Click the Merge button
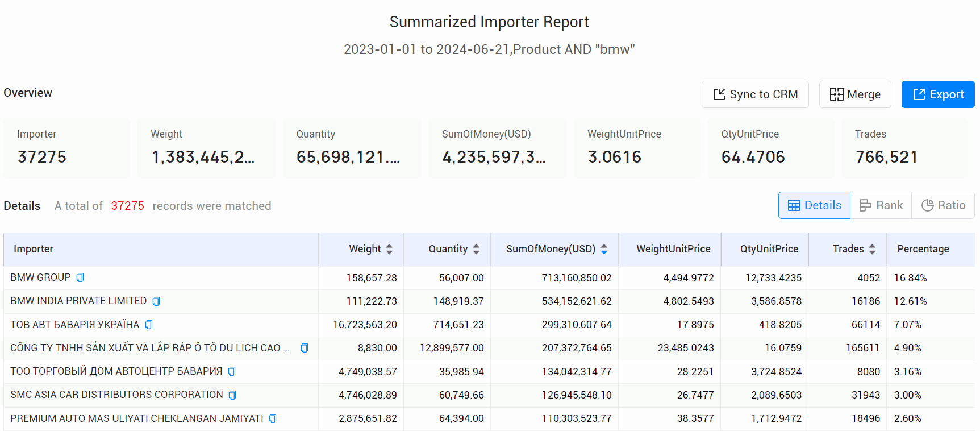980x431 pixels. (x=855, y=94)
